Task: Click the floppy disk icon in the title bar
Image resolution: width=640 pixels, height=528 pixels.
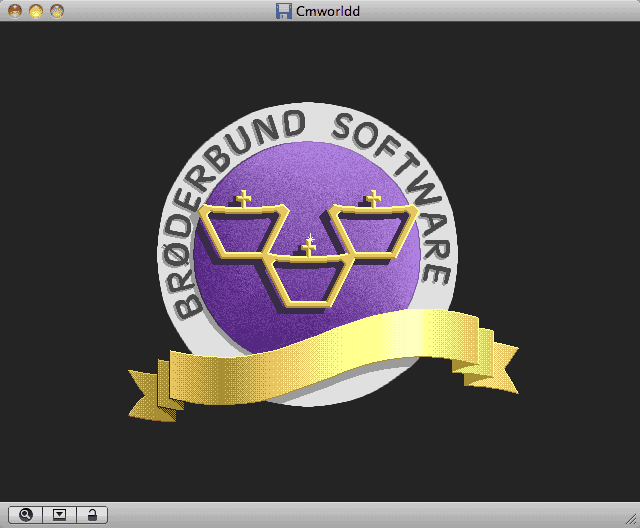Action: tap(284, 11)
